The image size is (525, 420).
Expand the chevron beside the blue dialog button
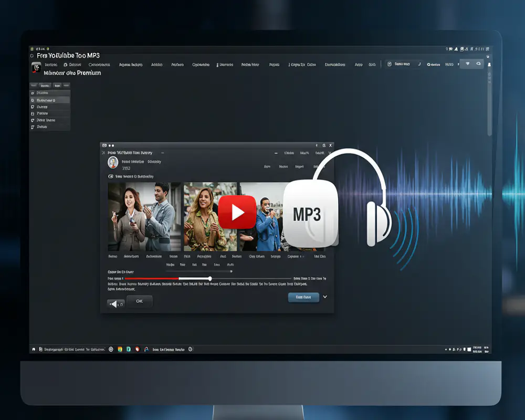tap(325, 297)
